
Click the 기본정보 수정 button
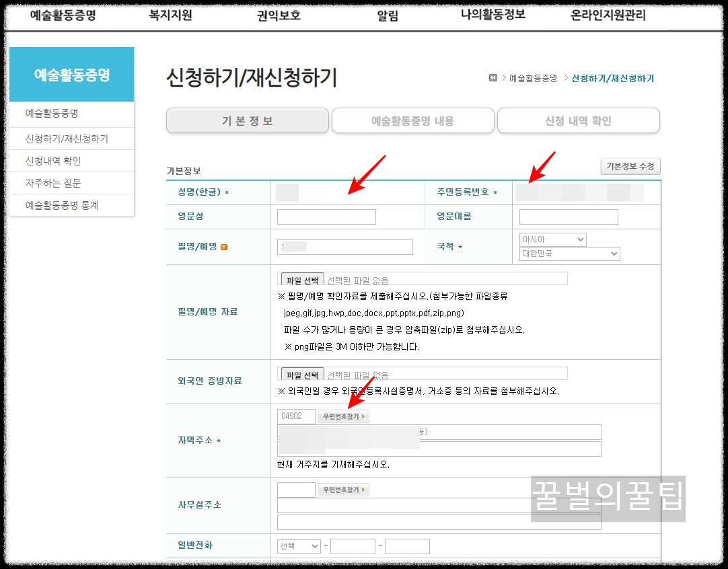pos(630,166)
